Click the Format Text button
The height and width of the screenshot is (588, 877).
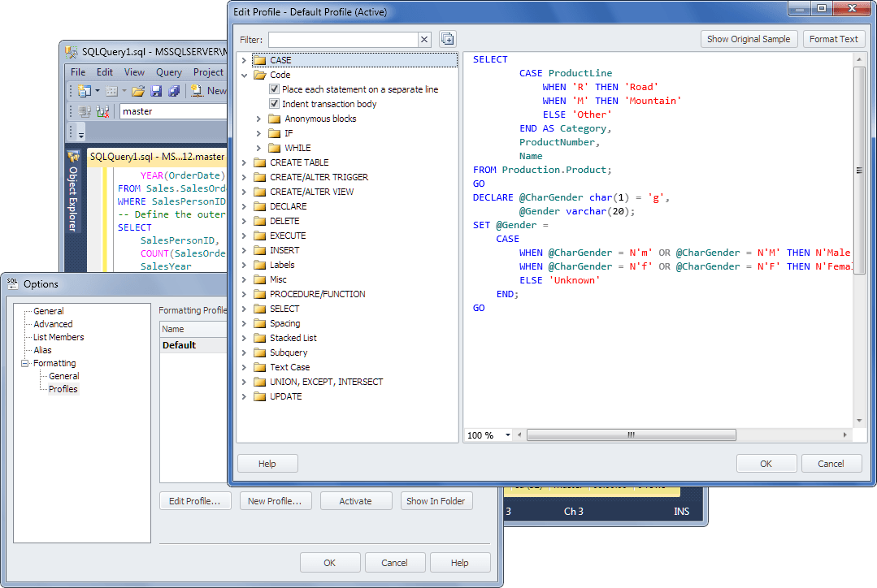pos(834,38)
